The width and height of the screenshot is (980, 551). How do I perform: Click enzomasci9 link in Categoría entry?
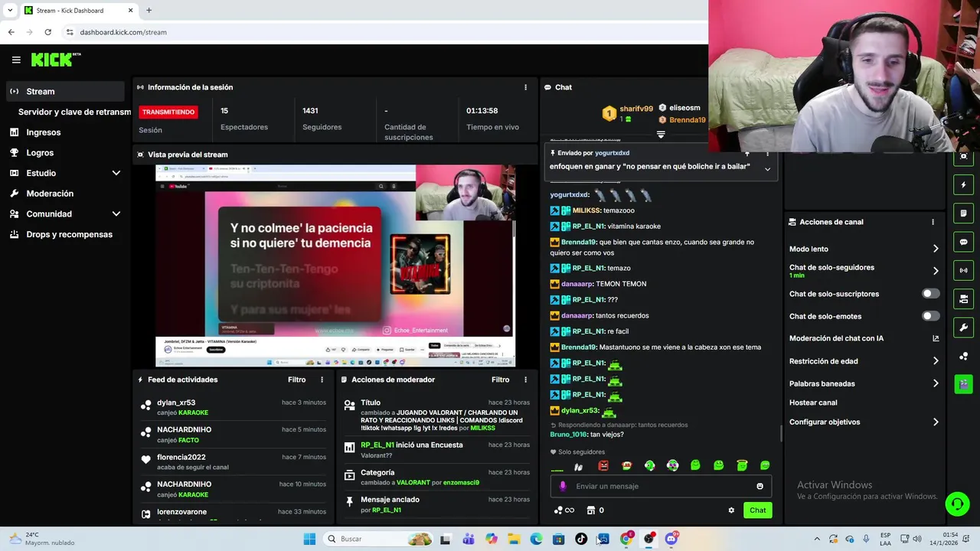pyautogui.click(x=460, y=483)
